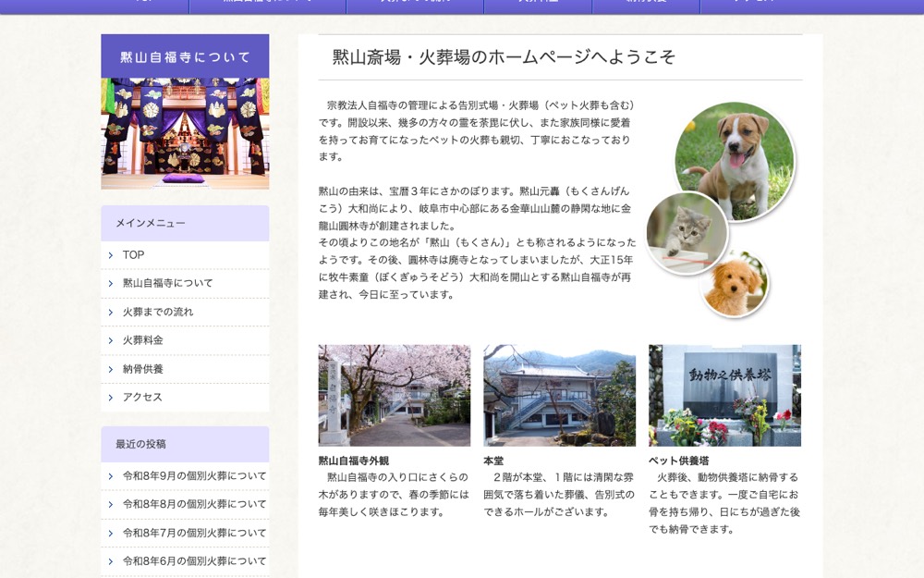The width and height of the screenshot is (924, 578).
Task: Open post 令和8年8月の個別火葬について
Action: [x=194, y=504]
